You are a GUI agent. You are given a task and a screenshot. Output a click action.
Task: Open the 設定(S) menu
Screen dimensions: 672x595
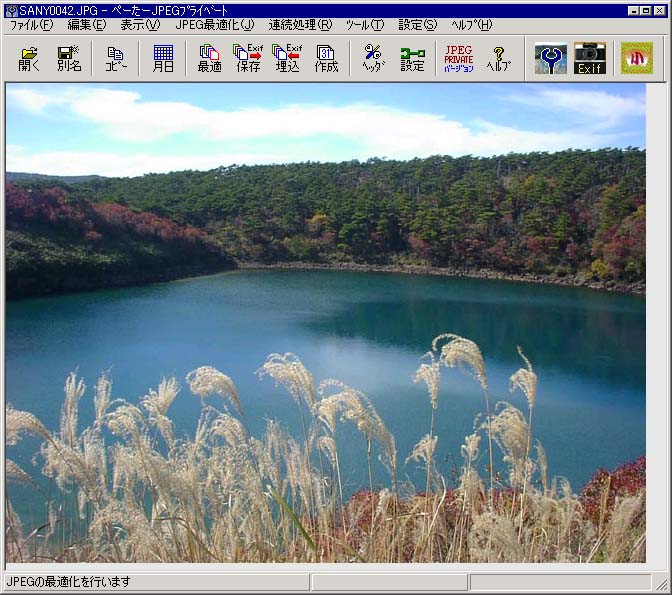(418, 25)
